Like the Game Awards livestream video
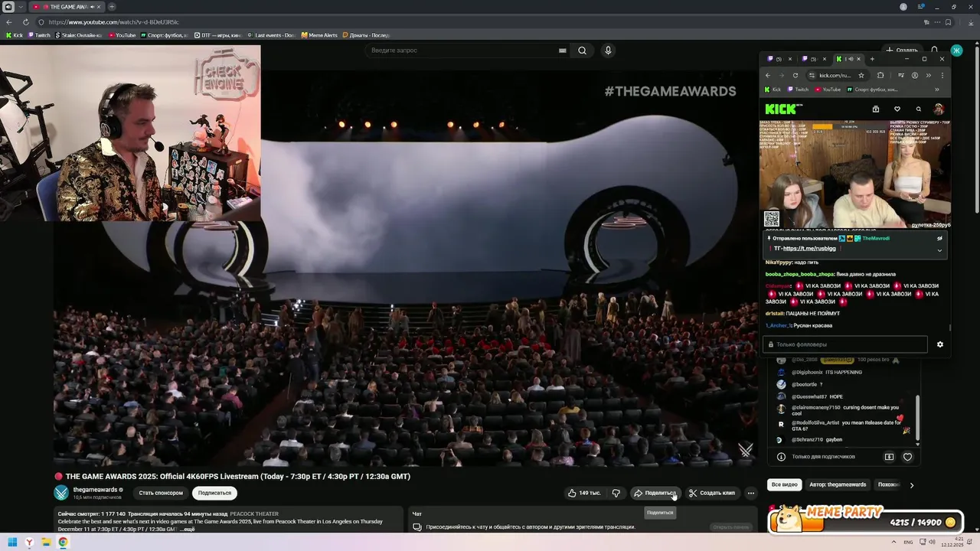The image size is (980, 551). pos(584,493)
